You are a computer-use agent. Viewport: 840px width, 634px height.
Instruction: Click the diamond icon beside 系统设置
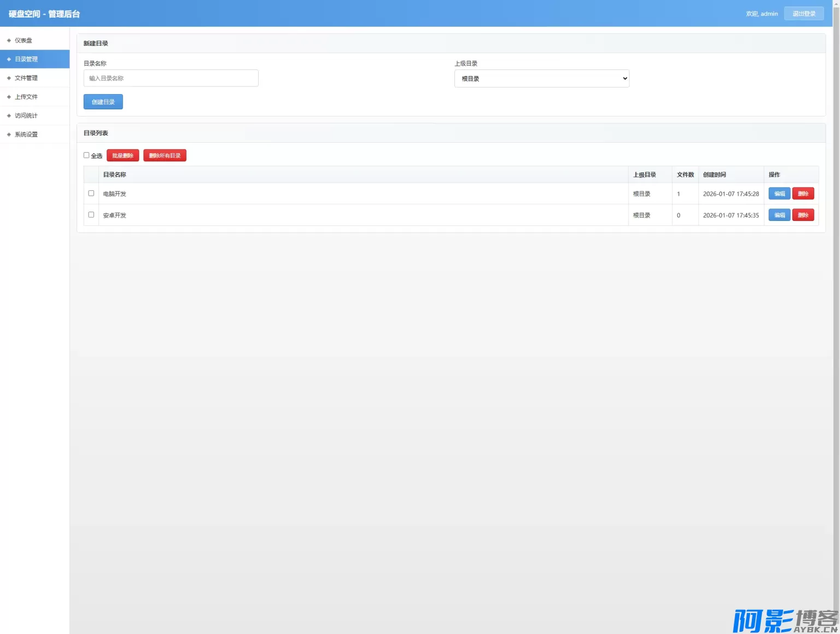[x=9, y=135]
